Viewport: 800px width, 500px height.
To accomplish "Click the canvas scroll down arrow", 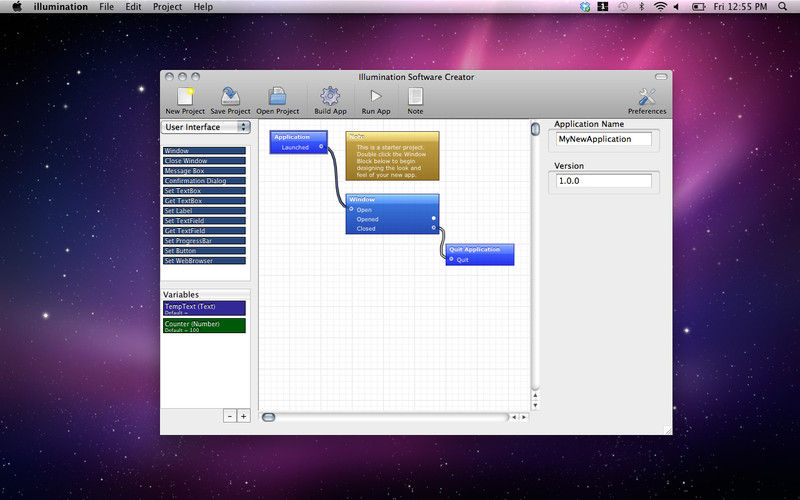I will tap(535, 406).
